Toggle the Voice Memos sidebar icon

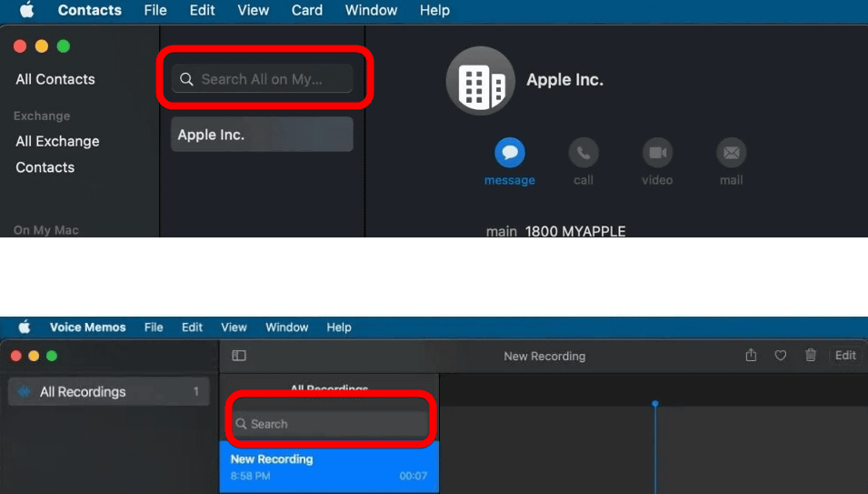point(239,356)
